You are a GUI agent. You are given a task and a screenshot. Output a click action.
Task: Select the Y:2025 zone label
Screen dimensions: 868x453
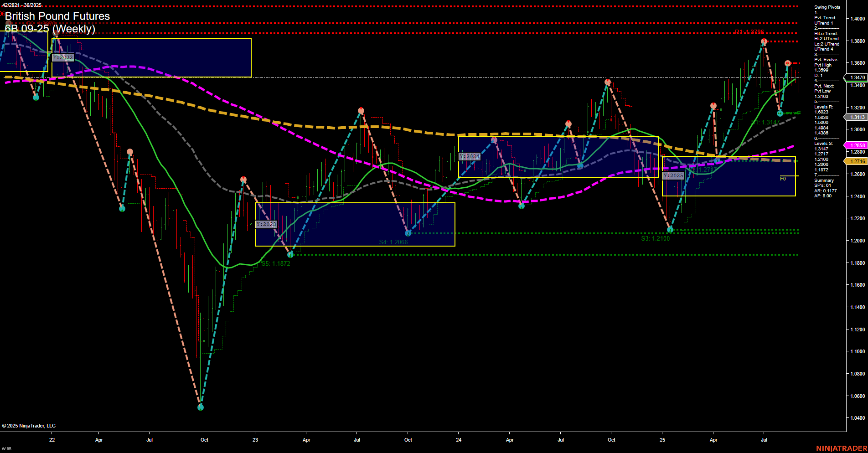click(673, 175)
